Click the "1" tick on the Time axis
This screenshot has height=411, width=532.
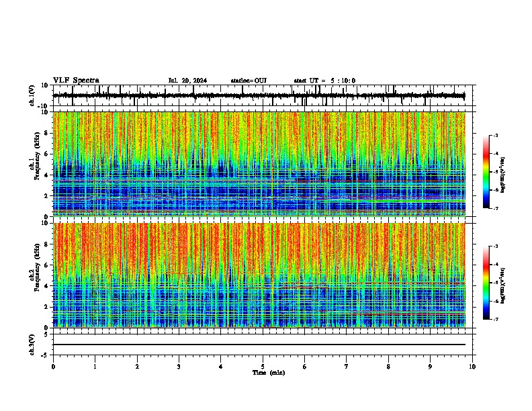(95, 367)
